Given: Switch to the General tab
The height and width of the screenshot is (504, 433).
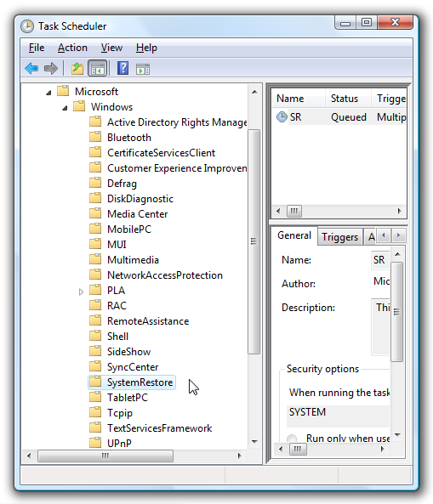Looking at the screenshot, I should click(294, 235).
